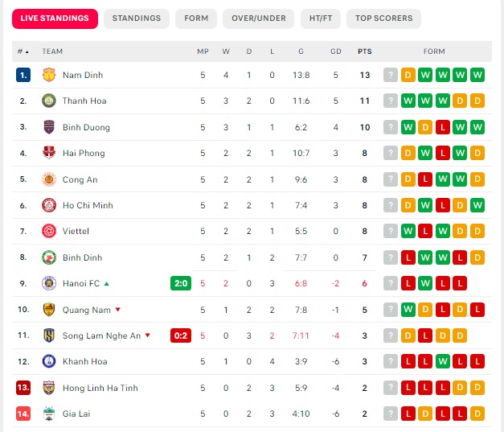This screenshot has width=504, height=432.
Task: Click the Hai Phong team crest
Action: click(49, 153)
